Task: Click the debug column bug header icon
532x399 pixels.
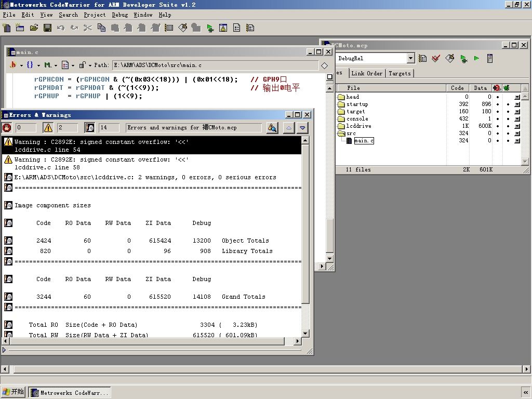Action: point(507,88)
